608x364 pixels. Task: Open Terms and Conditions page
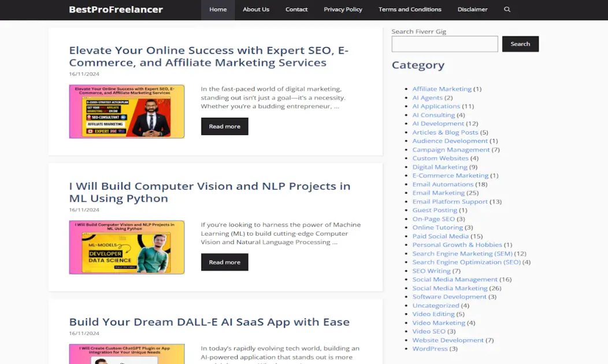pos(410,9)
